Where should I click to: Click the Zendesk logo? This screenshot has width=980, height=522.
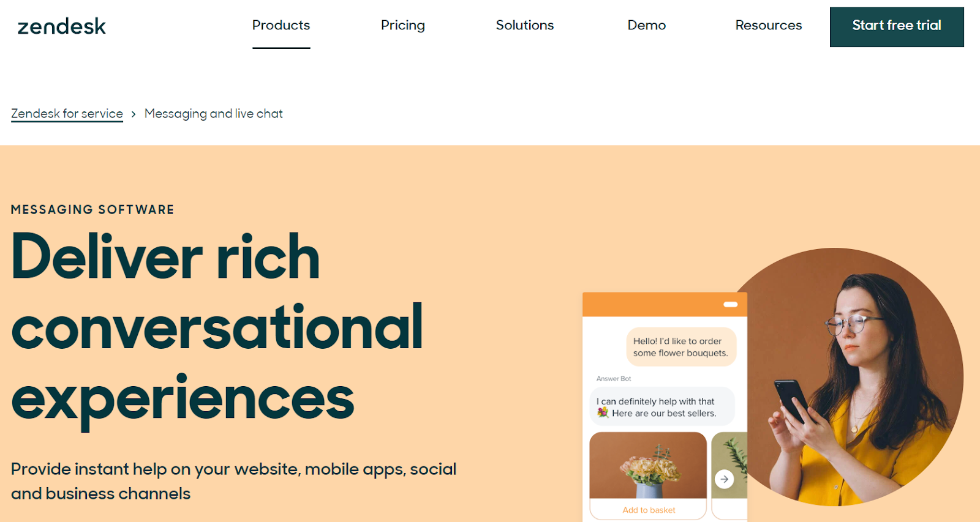[61, 26]
